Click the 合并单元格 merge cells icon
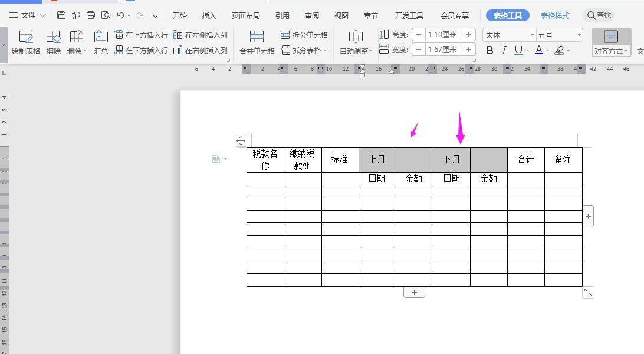 257,41
